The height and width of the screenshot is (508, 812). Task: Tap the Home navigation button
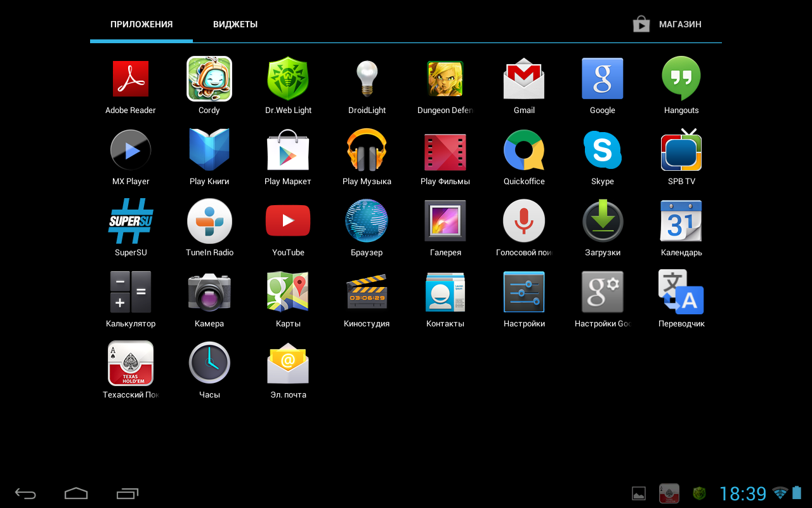(76, 493)
